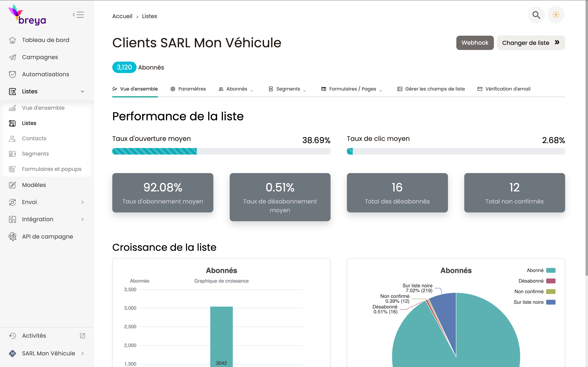This screenshot has width=588, height=367.
Task: Click the API de campagne gear icon
Action: (x=12, y=237)
